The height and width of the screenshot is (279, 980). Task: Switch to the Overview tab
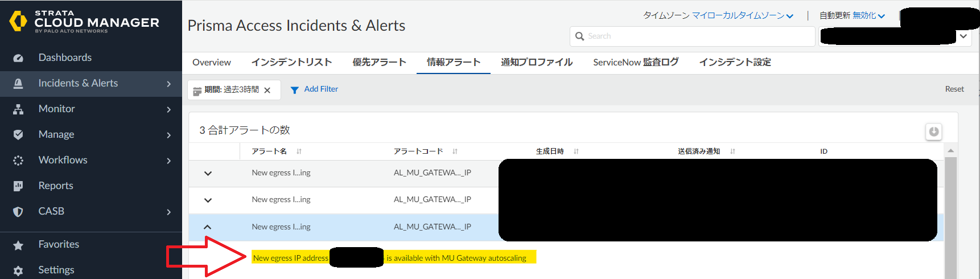point(212,63)
